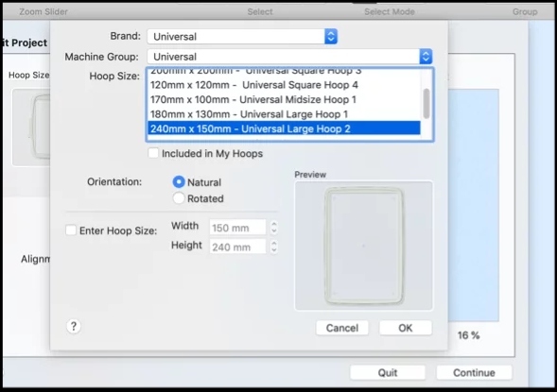The image size is (557, 392).
Task: Select 170mm x 100mm Universal Midsize Hoop 1
Action: (284, 100)
